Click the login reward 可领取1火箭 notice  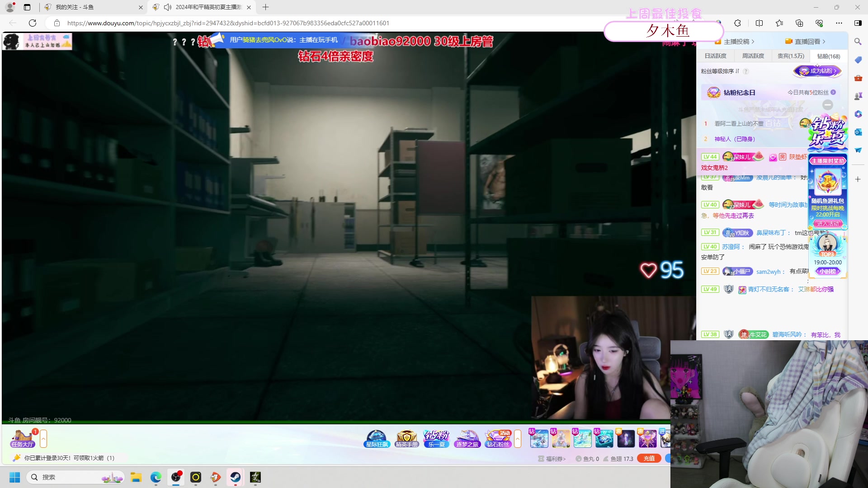pyautogui.click(x=69, y=458)
